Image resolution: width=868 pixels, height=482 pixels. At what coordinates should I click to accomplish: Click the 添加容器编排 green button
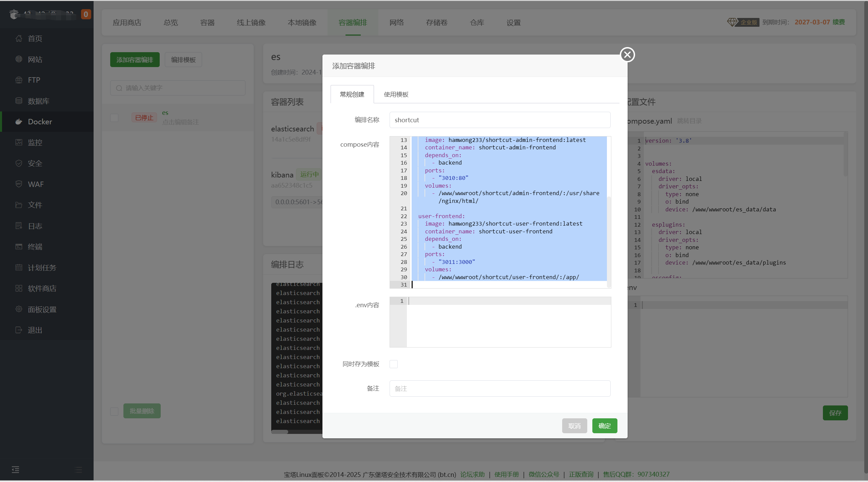coord(135,60)
